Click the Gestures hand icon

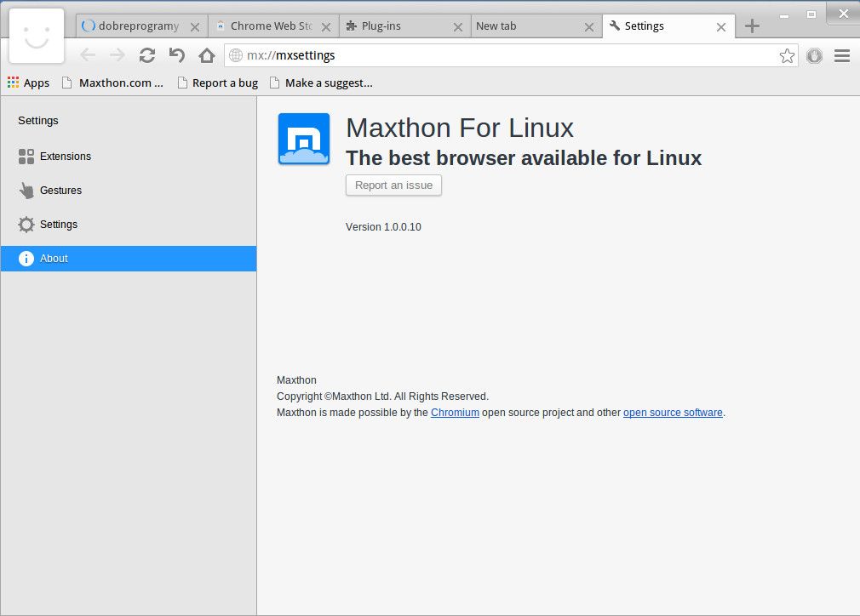coord(26,191)
